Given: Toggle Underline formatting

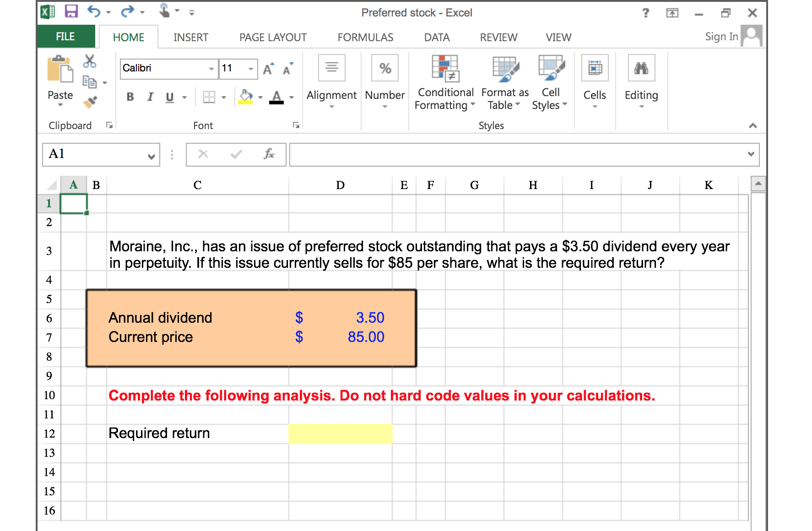Looking at the screenshot, I should click(169, 97).
